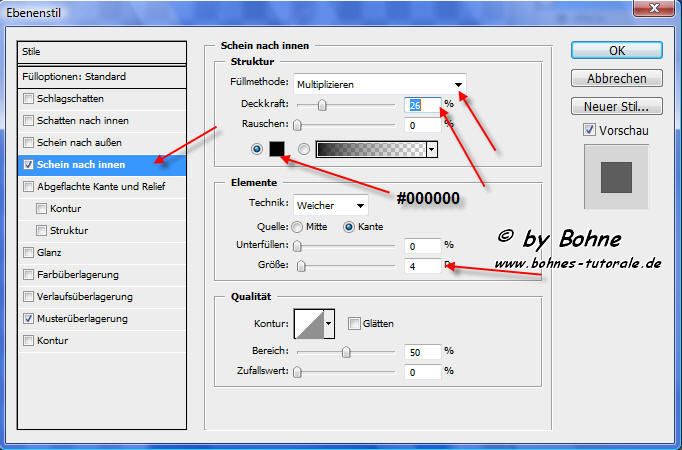
Task: Open the Kontur curve picker arrow
Action: pyautogui.click(x=328, y=323)
